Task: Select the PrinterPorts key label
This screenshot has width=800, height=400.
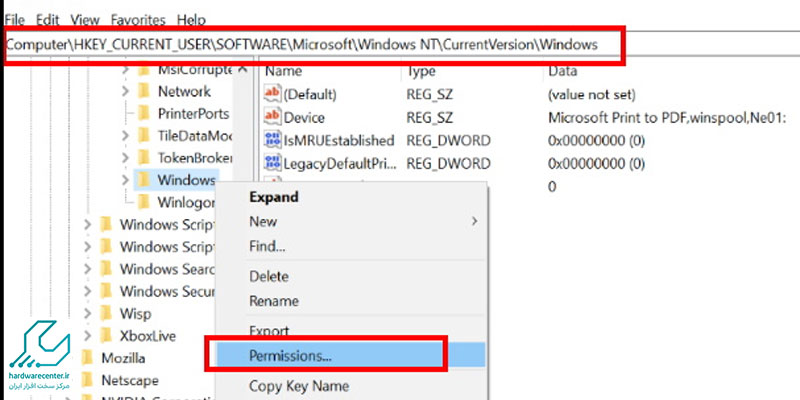Action: pyautogui.click(x=193, y=113)
